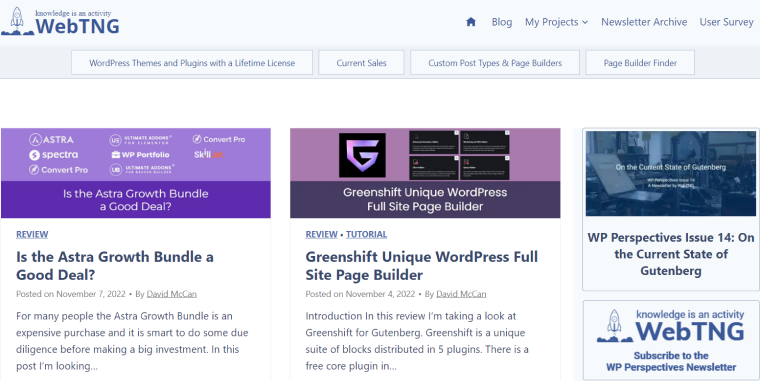
Task: Go to User Survey
Action: pos(726,22)
